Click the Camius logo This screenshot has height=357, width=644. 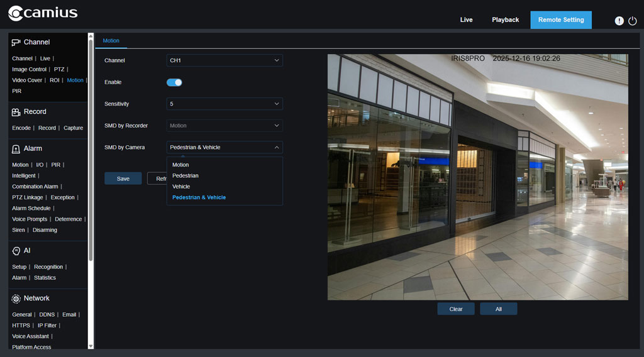click(x=43, y=13)
